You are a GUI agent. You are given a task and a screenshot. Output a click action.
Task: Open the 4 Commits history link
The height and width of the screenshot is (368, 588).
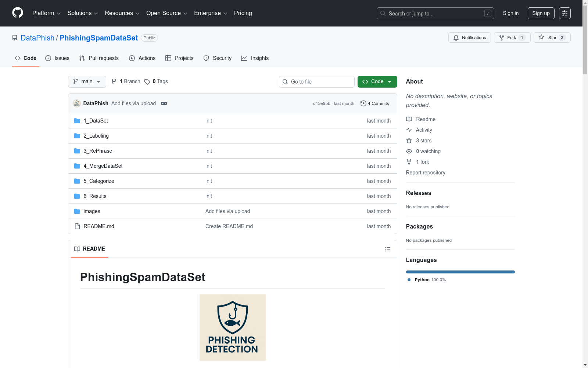375,103
